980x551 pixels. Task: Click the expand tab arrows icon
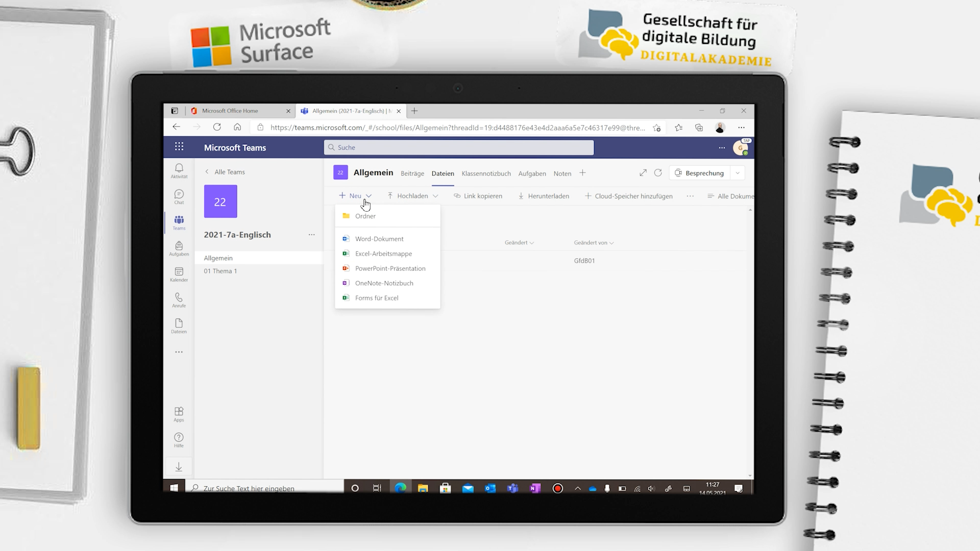click(x=643, y=173)
